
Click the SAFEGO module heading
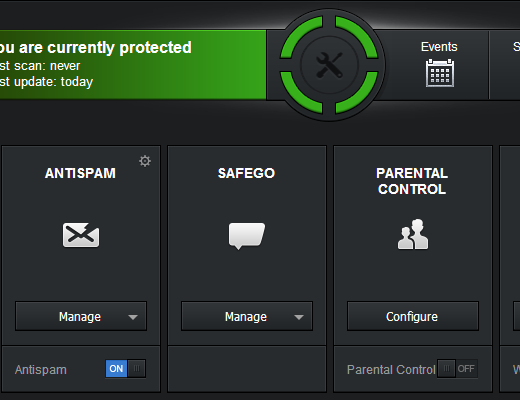tap(246, 173)
